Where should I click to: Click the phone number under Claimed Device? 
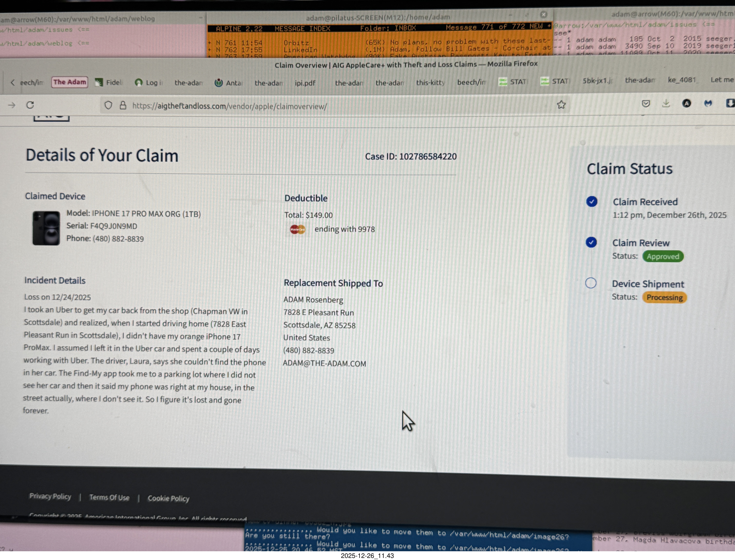click(x=118, y=239)
